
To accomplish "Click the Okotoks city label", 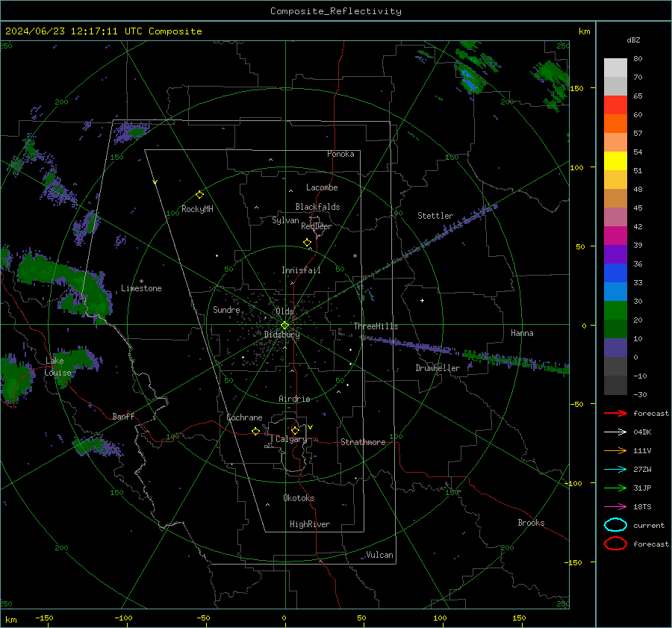I will coord(299,498).
